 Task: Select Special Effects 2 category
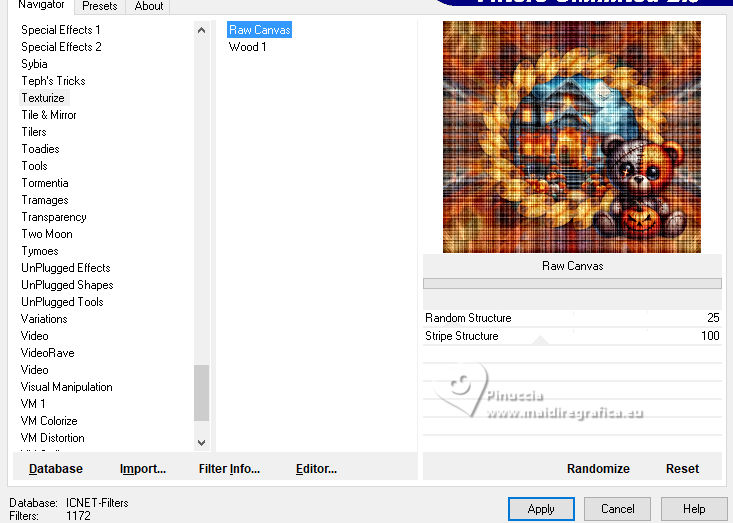[61, 47]
